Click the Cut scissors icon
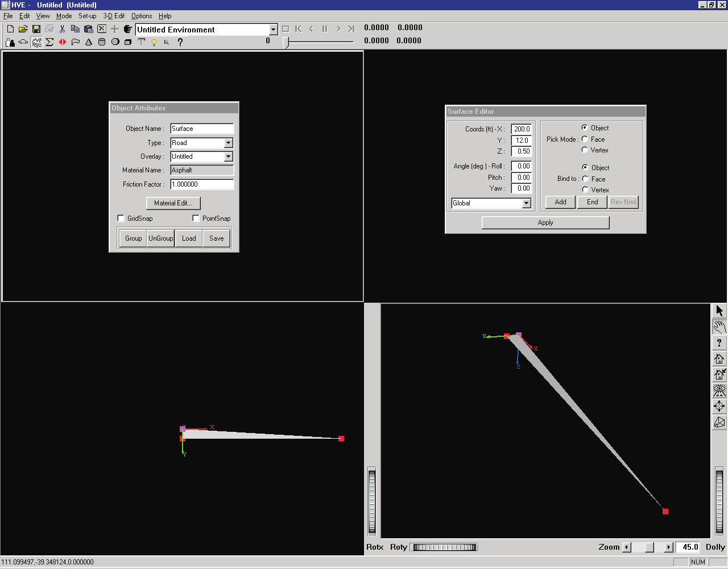 coord(63,29)
